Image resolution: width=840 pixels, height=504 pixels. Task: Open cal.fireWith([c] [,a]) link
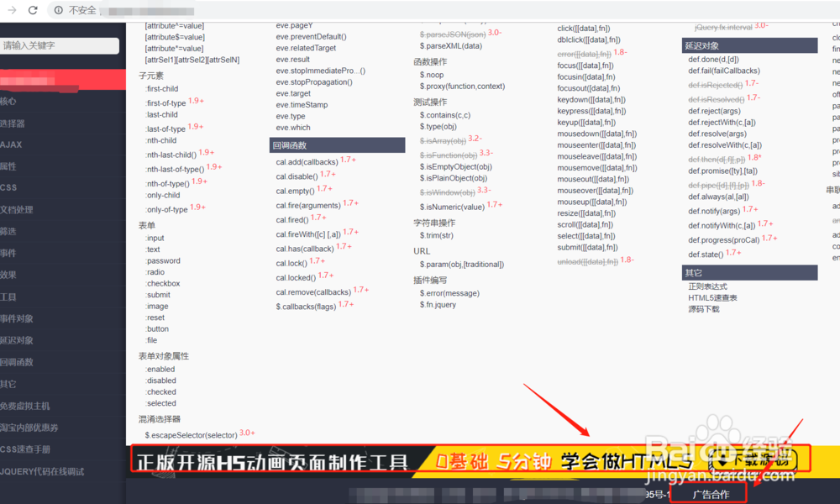pos(308,234)
